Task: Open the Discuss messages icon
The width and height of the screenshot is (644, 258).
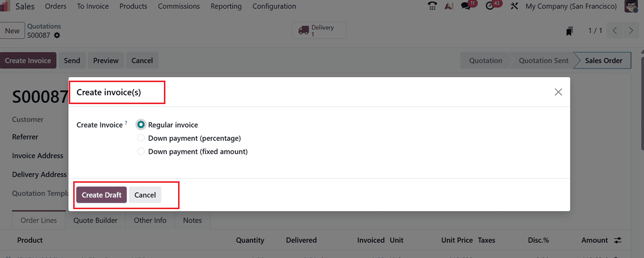Action: pos(467,6)
